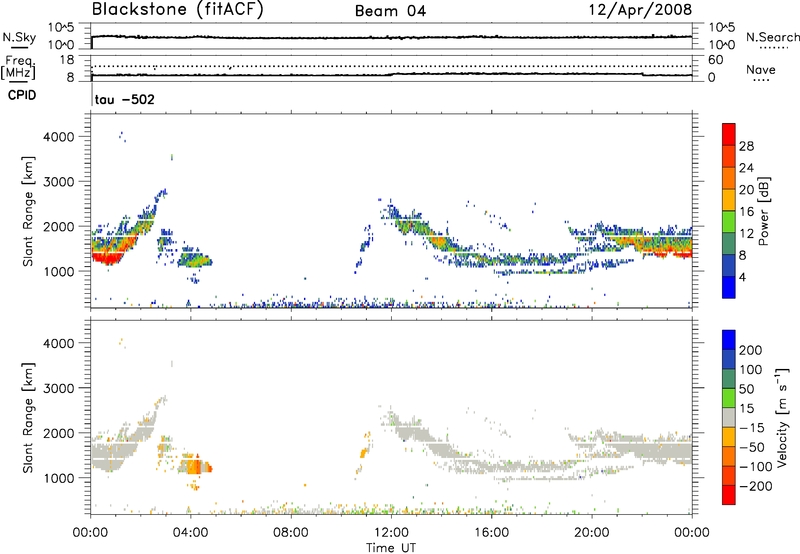Select the '04:00' time tick label
This screenshot has width=800, height=554.
pos(190,533)
